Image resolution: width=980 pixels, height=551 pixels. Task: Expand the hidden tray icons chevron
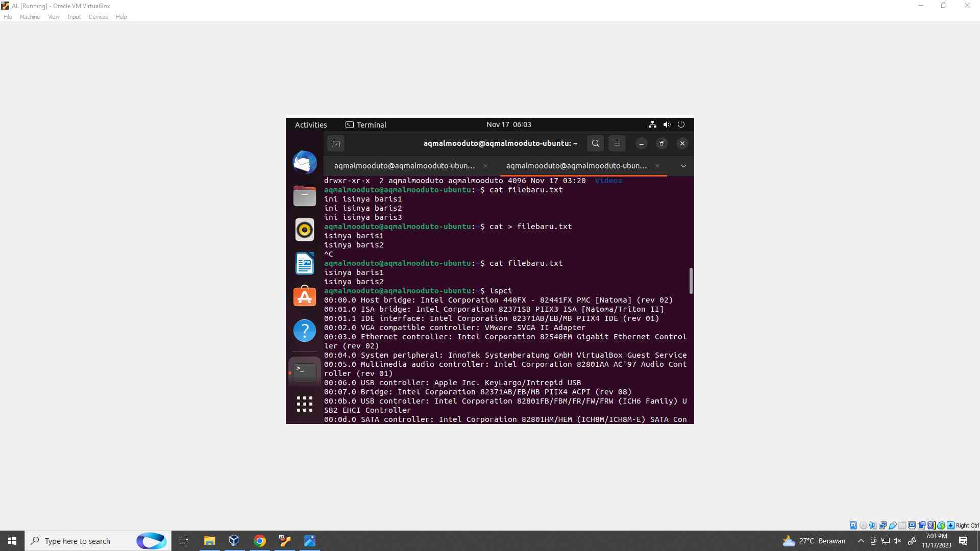click(861, 541)
